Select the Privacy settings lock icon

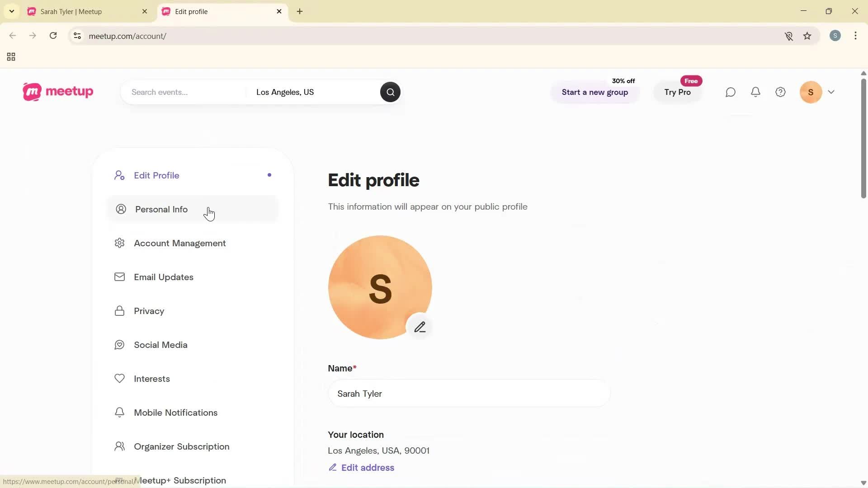tap(119, 311)
